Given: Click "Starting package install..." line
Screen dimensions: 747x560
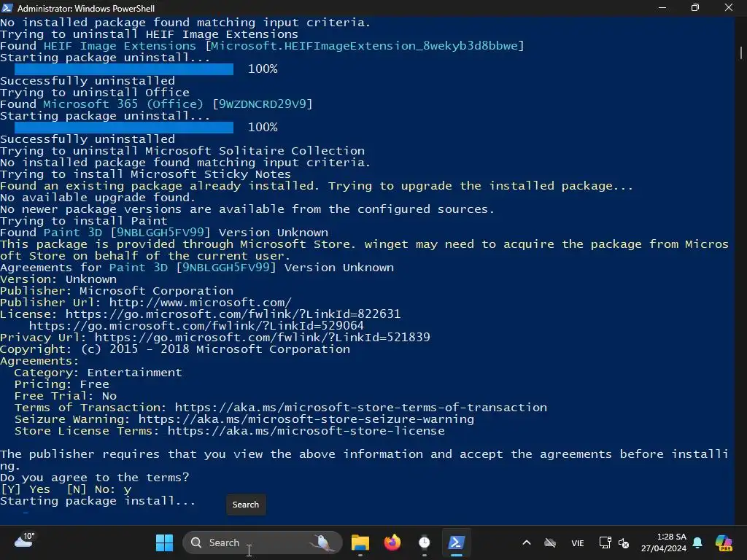Looking at the screenshot, I should [x=98, y=501].
